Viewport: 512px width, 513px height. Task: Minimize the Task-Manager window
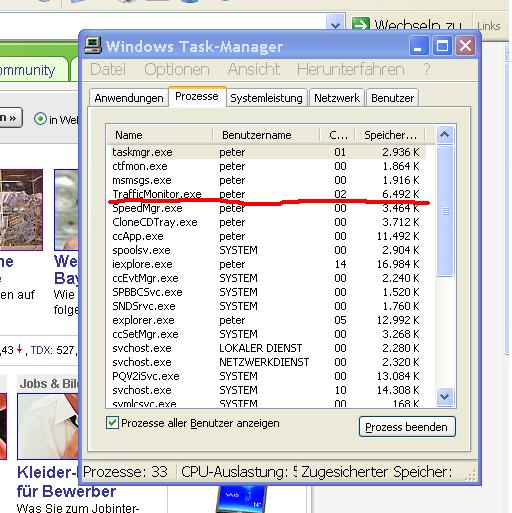(x=418, y=46)
